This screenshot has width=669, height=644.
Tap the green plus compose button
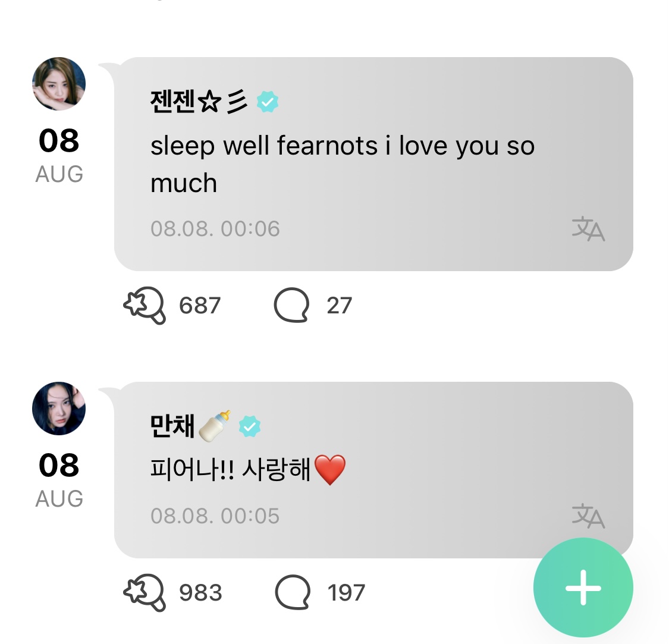pyautogui.click(x=582, y=588)
